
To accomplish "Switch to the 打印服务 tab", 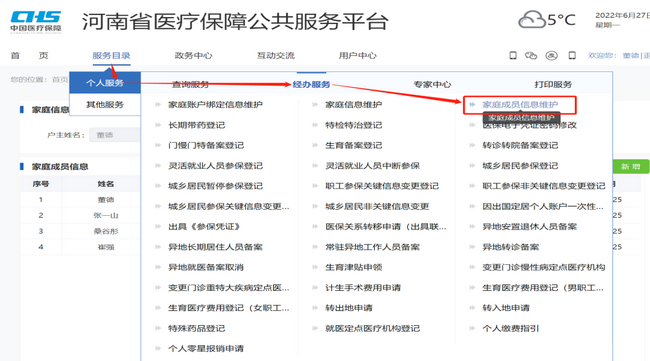I will 553,85.
